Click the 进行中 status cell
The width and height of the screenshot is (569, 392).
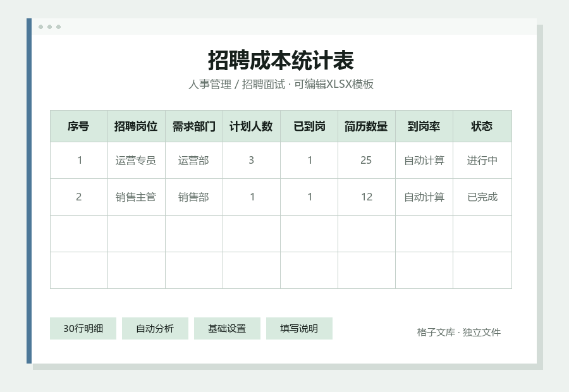click(482, 161)
